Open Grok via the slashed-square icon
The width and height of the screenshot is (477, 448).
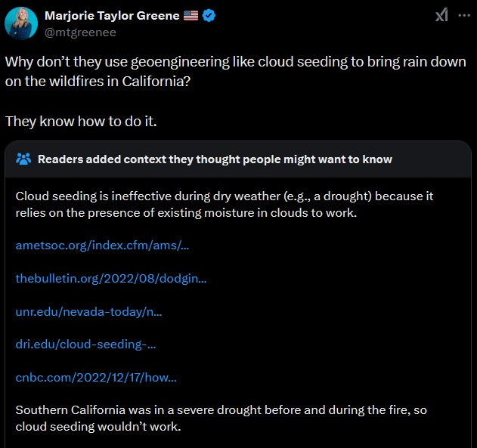click(x=442, y=16)
